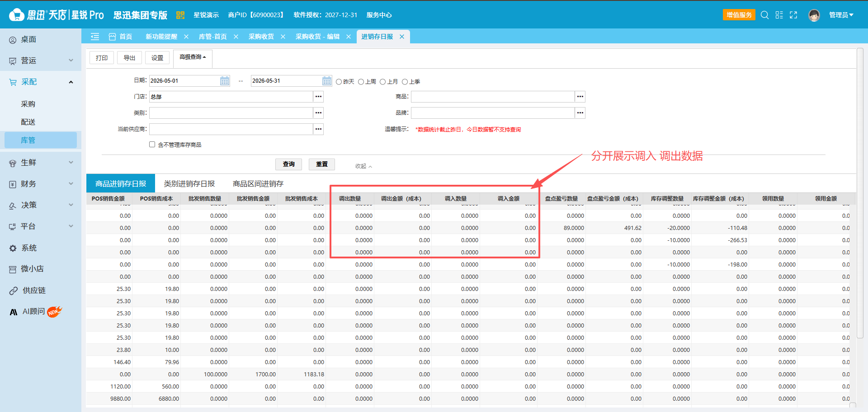This screenshot has height=412, width=868.
Task: Collapse the sidebar with the menu icon
Action: point(95,37)
